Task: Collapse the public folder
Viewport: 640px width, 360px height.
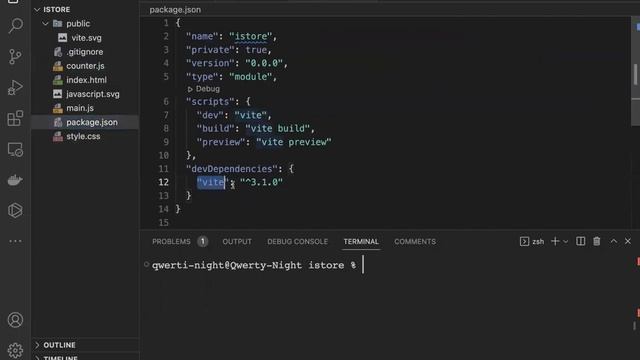Action: coord(45,24)
